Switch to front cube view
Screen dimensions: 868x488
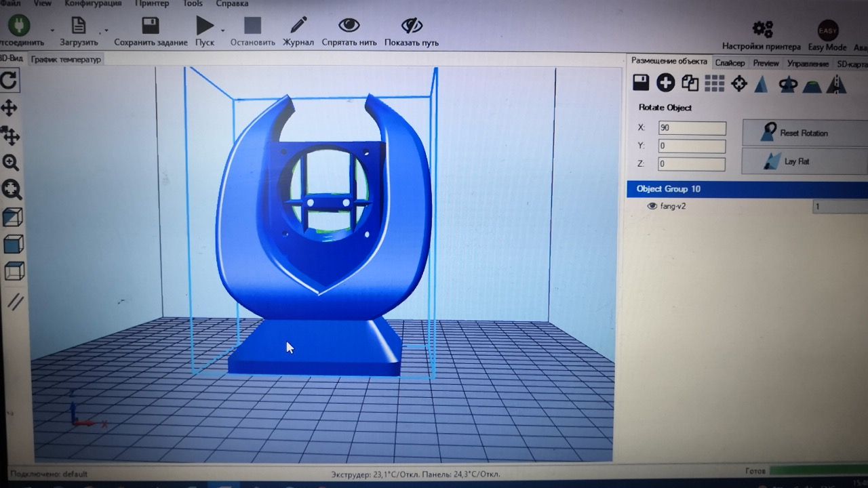[14, 244]
